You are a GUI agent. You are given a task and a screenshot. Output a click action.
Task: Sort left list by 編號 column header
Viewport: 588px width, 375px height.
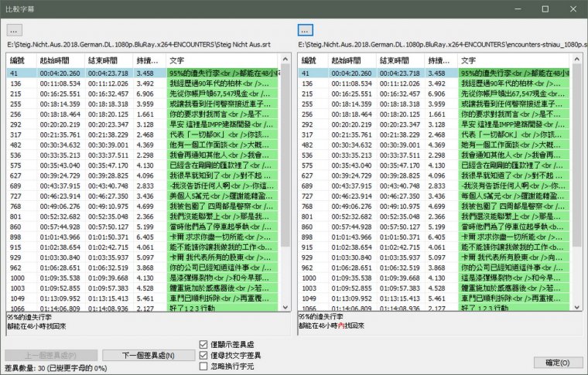coord(22,60)
